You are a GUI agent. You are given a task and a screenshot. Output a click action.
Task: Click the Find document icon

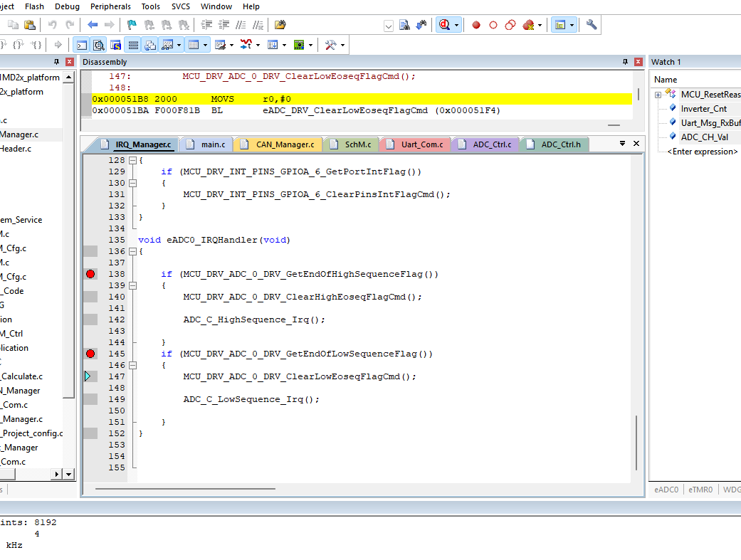point(404,25)
